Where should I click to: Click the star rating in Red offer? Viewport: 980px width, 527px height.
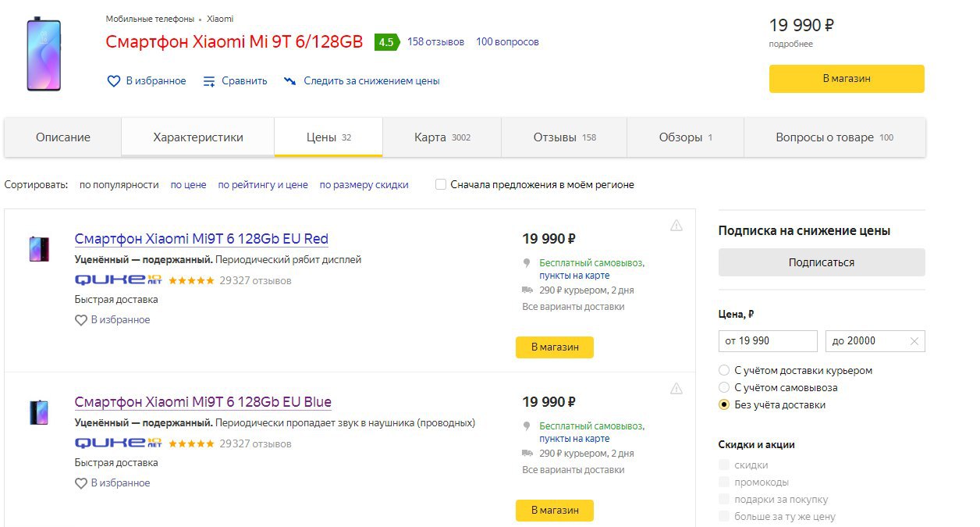coord(191,280)
